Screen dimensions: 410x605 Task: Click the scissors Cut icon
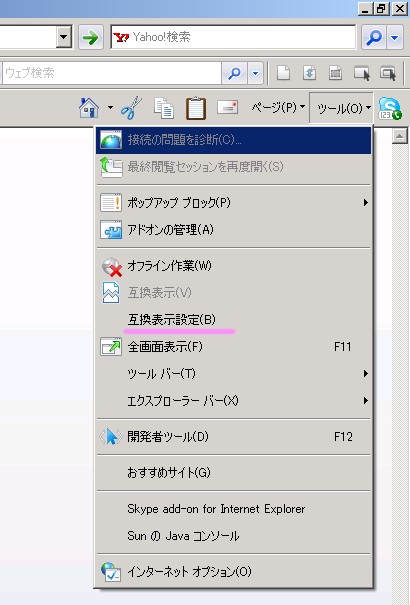131,108
